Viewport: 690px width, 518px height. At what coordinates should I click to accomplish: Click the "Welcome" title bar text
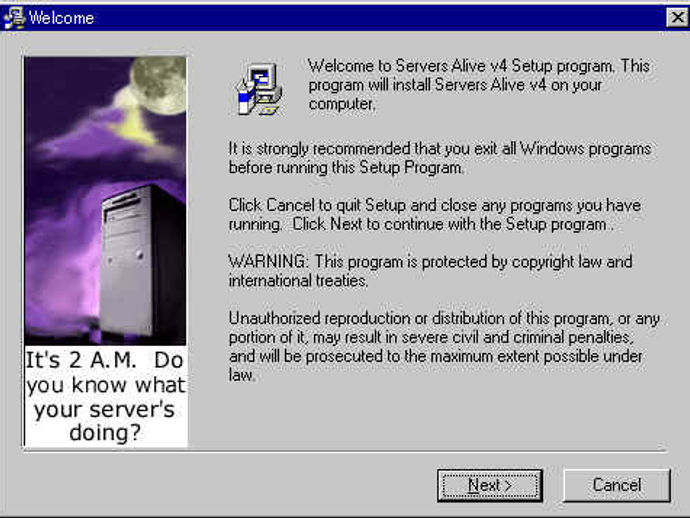61,18
